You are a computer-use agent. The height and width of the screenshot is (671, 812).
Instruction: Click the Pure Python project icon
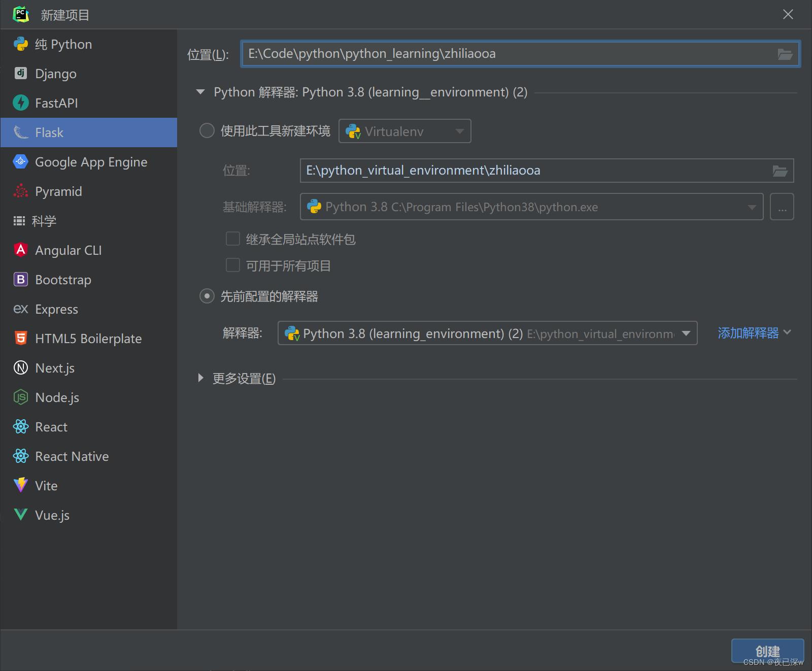point(21,44)
